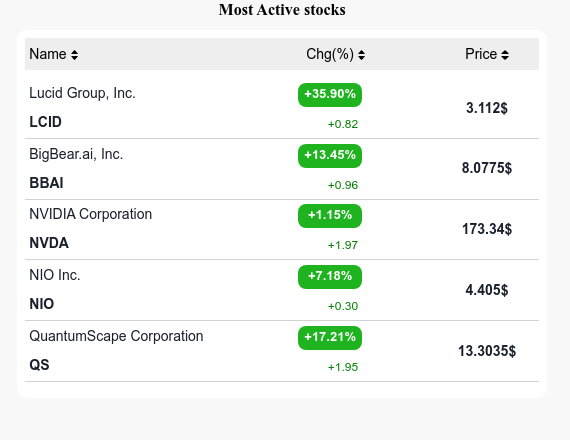This screenshot has height=440, width=570.
Task: Sort by the Name column sort icon
Action: [x=74, y=55]
